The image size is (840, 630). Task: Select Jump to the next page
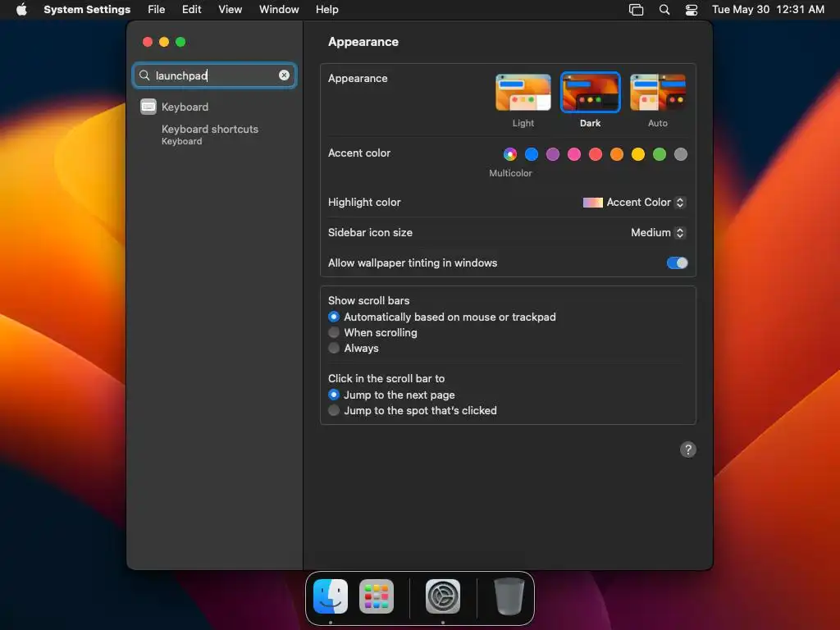point(334,395)
